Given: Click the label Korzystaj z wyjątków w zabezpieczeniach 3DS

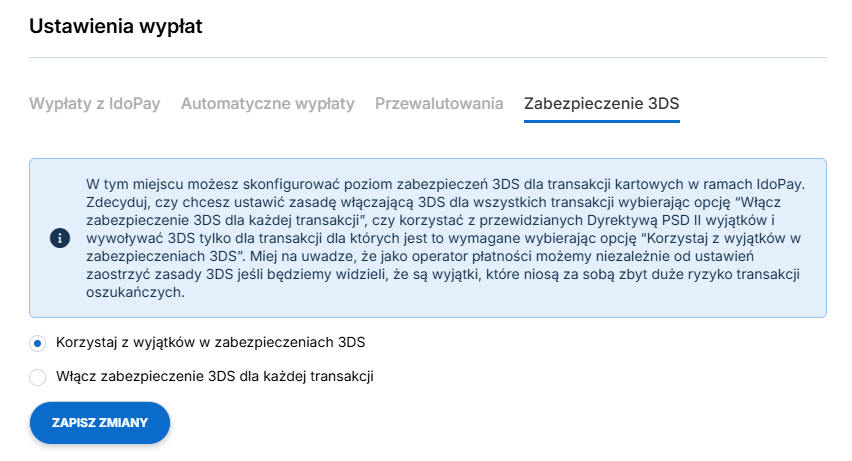Looking at the screenshot, I should coord(210,342).
